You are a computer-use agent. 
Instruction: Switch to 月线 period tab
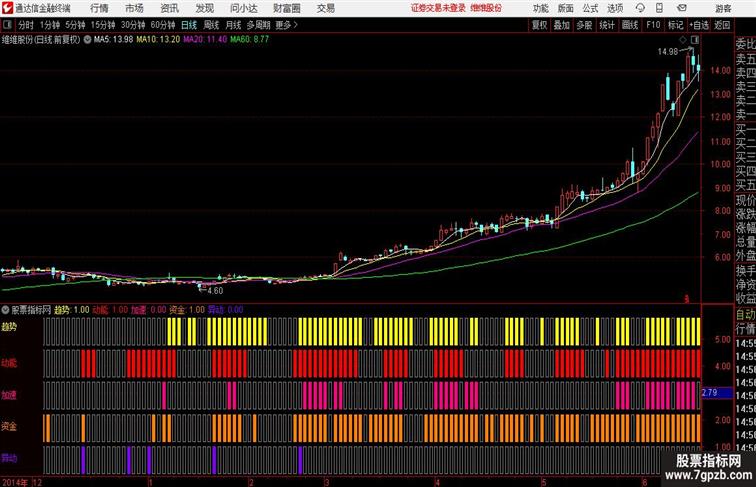233,25
